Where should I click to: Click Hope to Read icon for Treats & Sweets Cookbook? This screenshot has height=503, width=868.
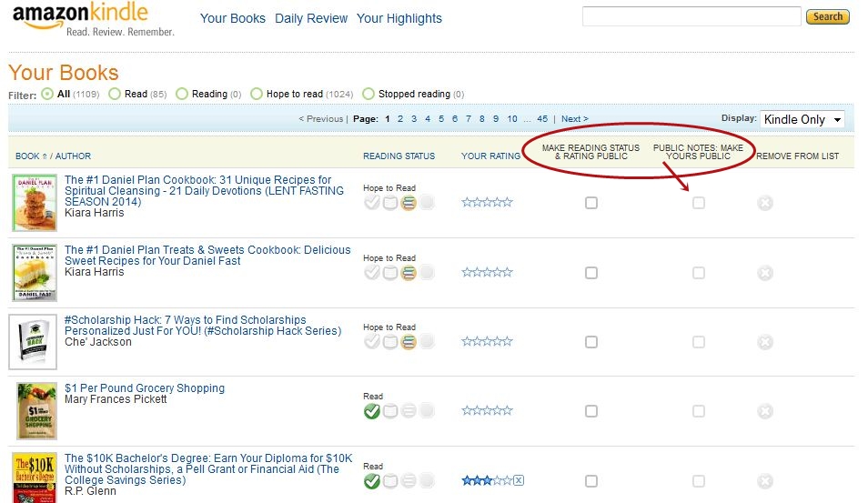point(409,272)
